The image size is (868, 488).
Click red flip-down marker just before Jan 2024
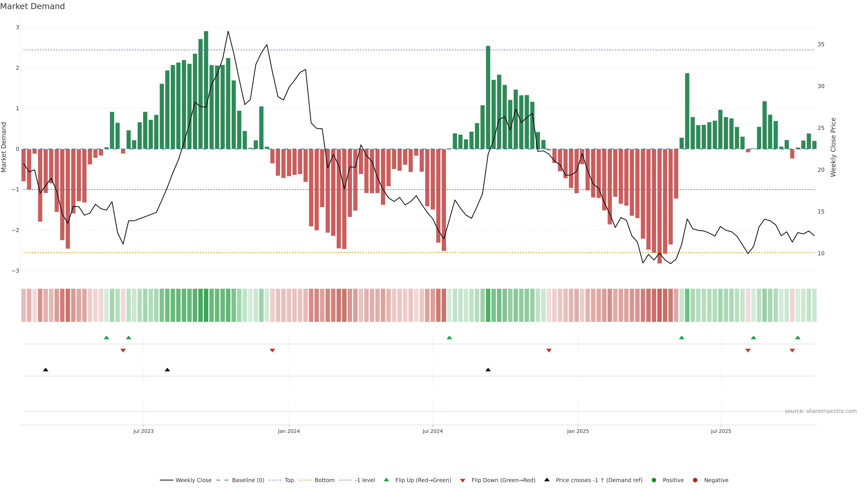[x=272, y=351]
